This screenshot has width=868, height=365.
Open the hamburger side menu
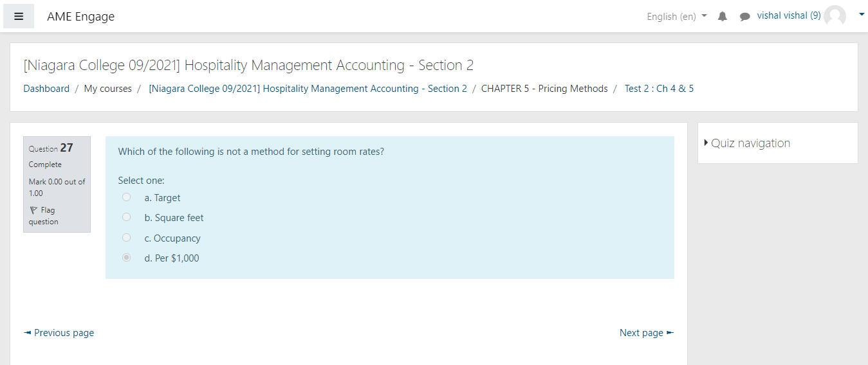point(19,17)
